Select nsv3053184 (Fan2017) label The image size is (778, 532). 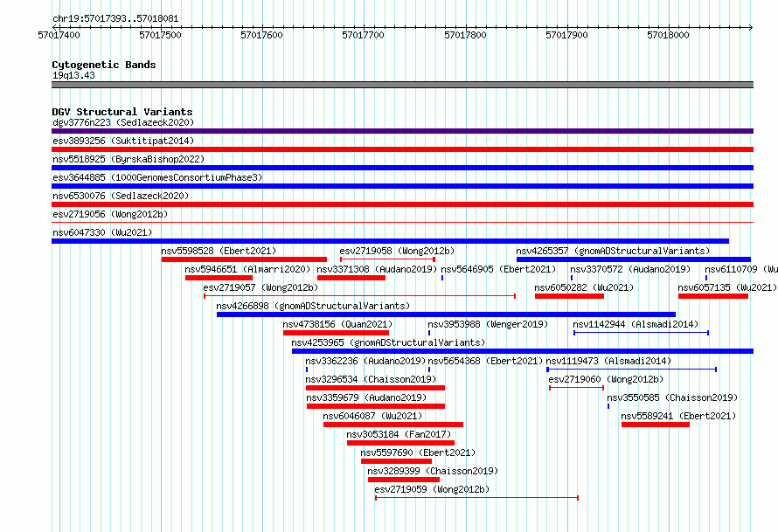[x=399, y=434]
